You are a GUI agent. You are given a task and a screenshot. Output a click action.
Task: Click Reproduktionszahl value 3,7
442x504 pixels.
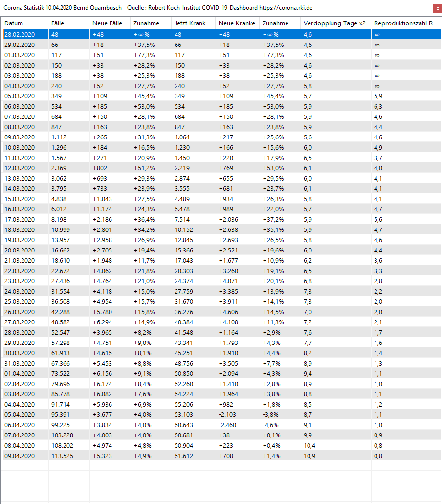(x=378, y=158)
